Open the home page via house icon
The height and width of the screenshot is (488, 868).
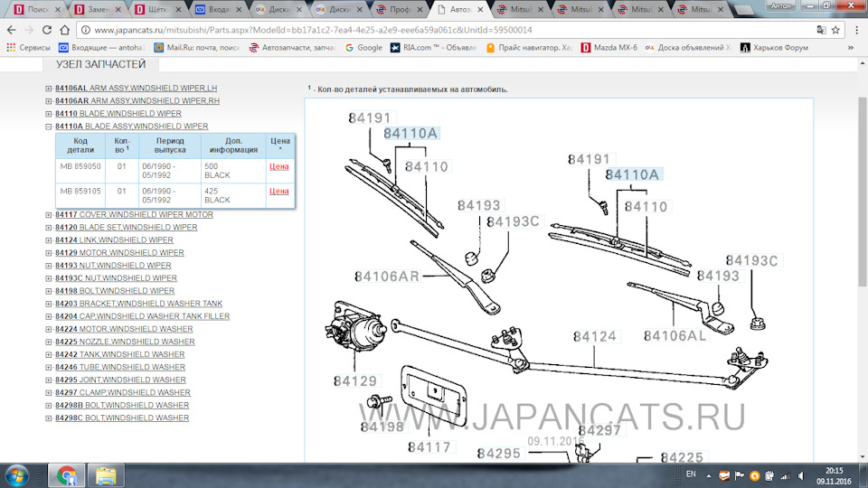pos(65,30)
